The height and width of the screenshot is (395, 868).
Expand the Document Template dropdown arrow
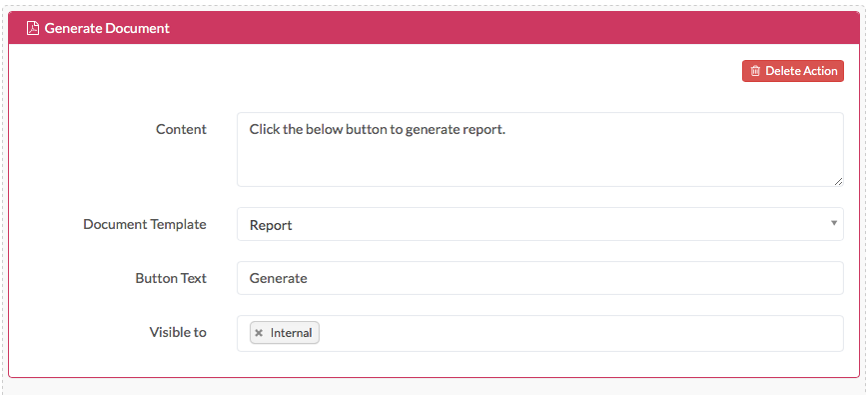coord(834,223)
